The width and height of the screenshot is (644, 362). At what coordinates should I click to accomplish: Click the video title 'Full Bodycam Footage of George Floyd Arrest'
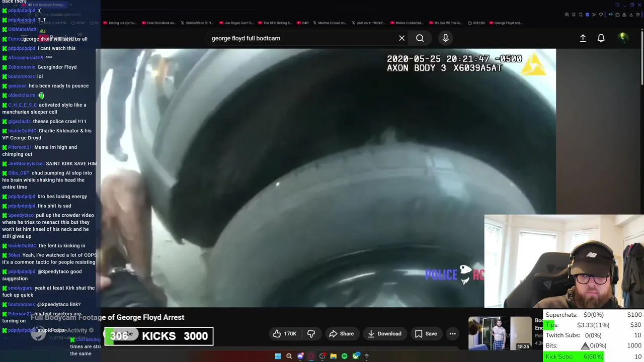107,317
